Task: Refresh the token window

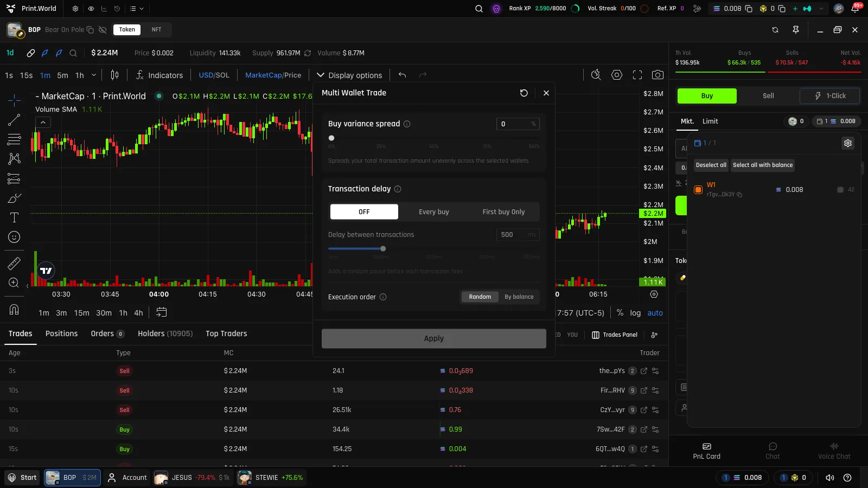Action: [x=775, y=30]
